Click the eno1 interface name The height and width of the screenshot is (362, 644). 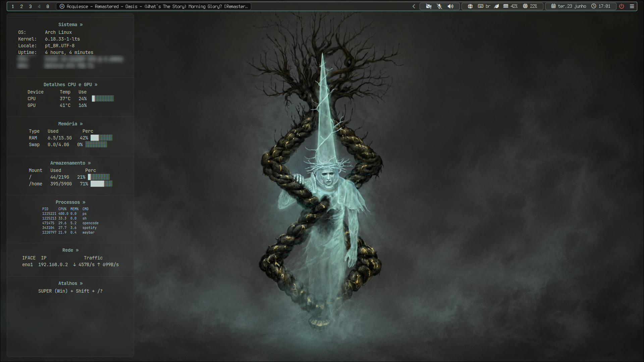click(x=28, y=264)
